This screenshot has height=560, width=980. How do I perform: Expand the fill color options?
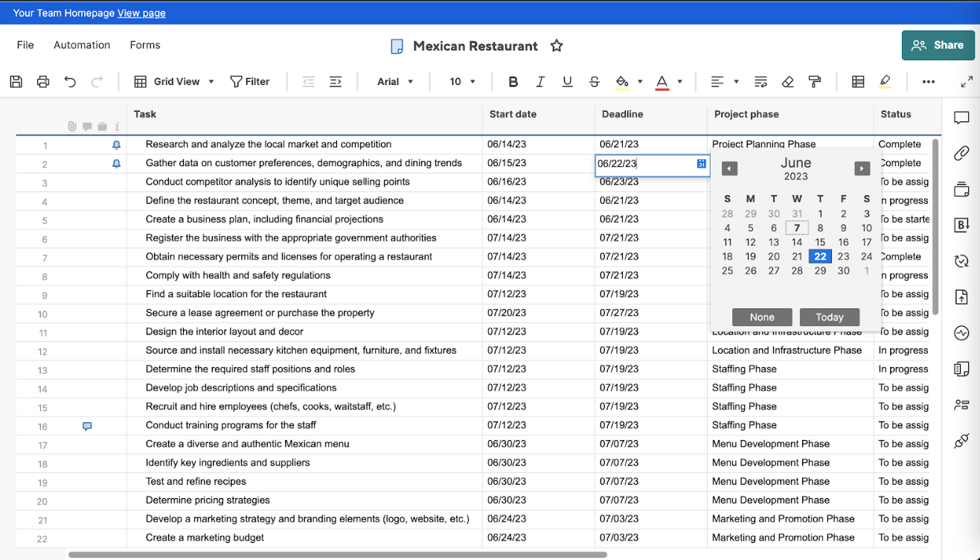[x=638, y=81]
